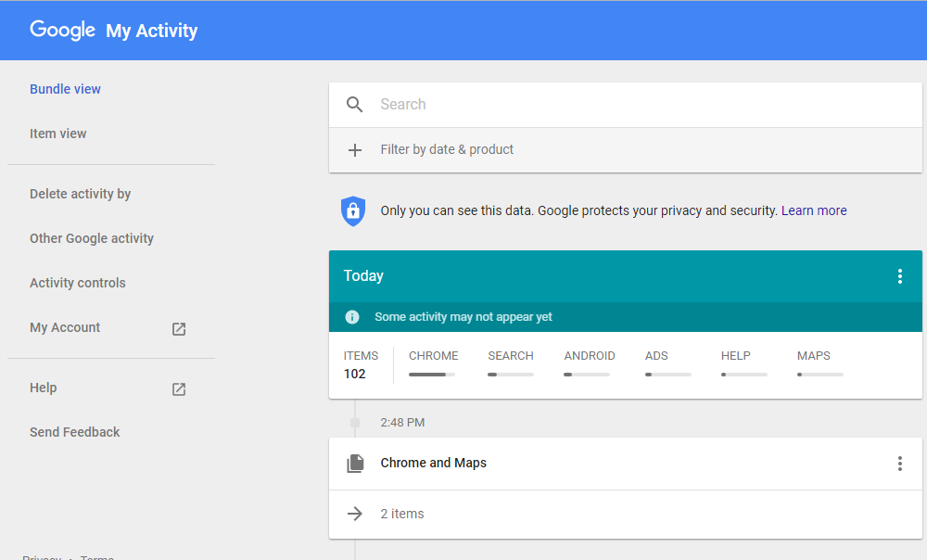Click the blue privacy shield lock icon
The height and width of the screenshot is (560, 927).
[x=353, y=211]
